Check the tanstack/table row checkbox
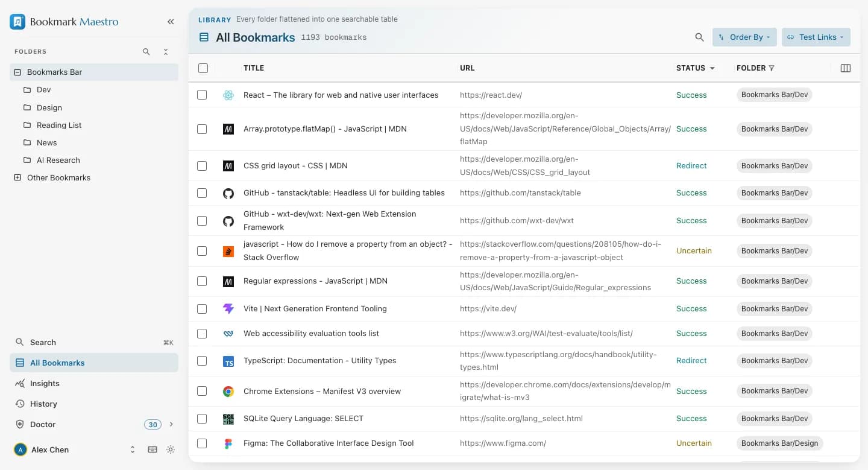Viewport: 868px width, 470px height. click(202, 193)
